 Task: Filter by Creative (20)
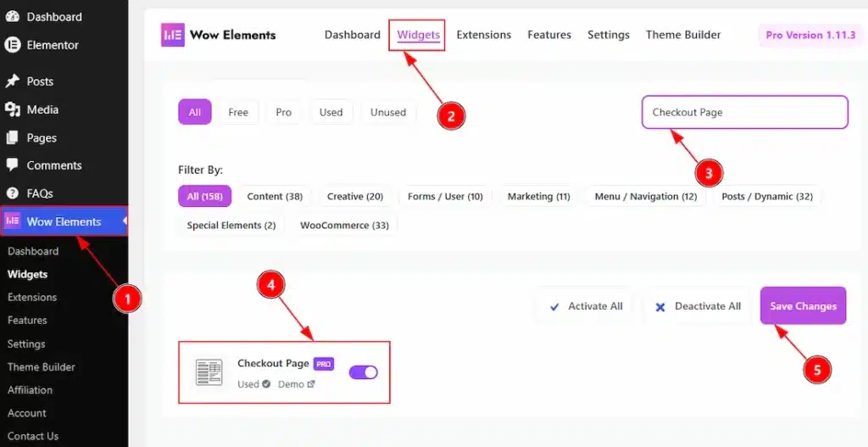[355, 196]
